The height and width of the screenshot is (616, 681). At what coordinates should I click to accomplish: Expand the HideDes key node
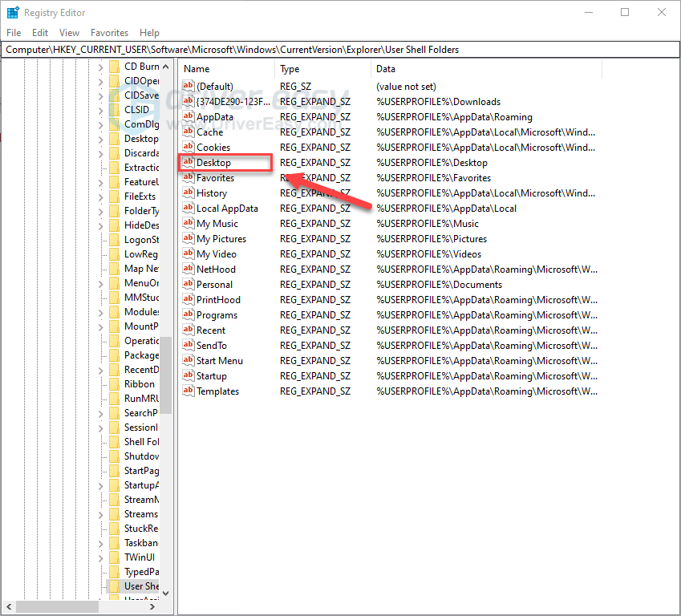(100, 226)
